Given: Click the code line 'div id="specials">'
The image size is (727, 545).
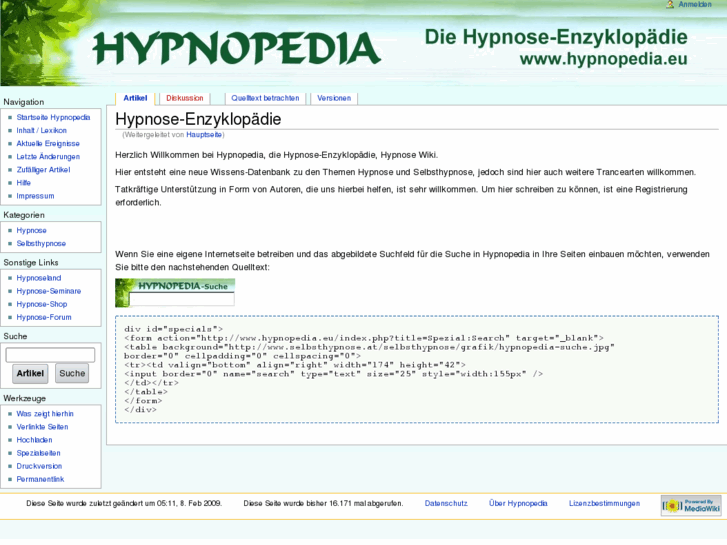Looking at the screenshot, I should [173, 329].
